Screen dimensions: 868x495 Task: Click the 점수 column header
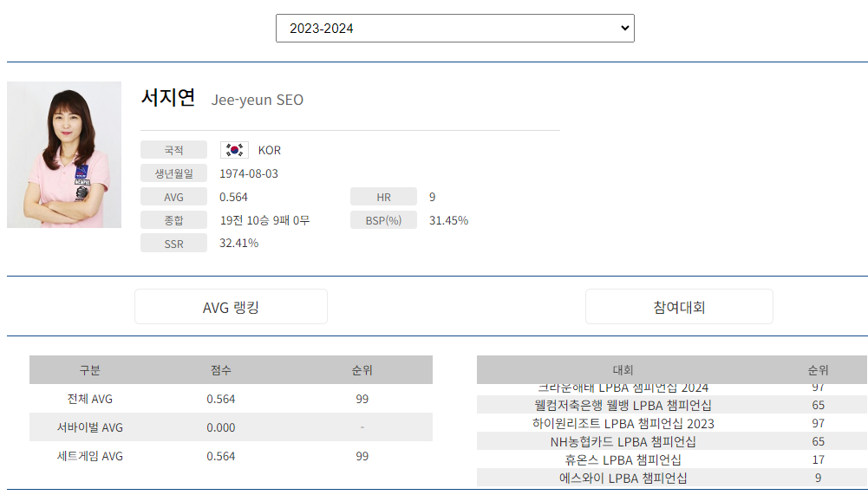coord(221,370)
